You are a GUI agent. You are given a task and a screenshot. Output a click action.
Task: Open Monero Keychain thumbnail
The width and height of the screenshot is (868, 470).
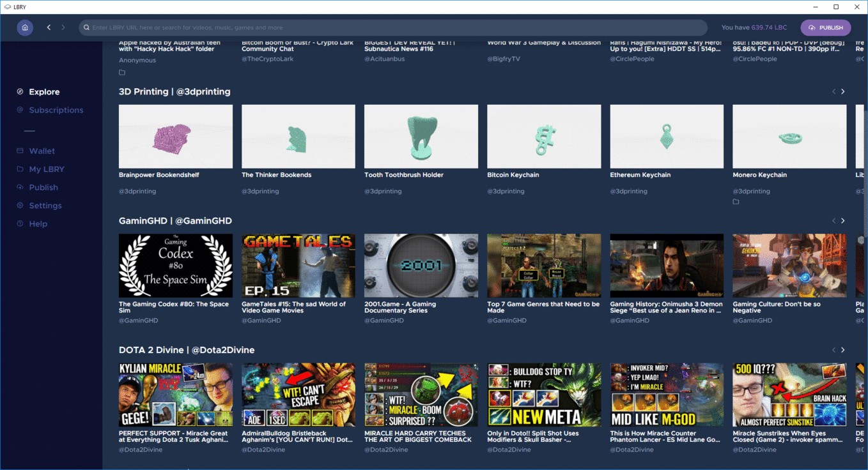coord(789,137)
